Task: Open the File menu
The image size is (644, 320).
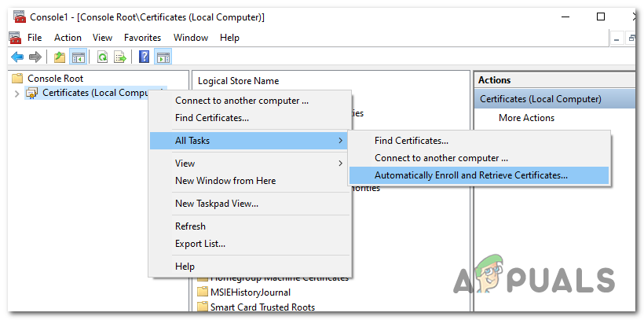Action: click(x=35, y=38)
